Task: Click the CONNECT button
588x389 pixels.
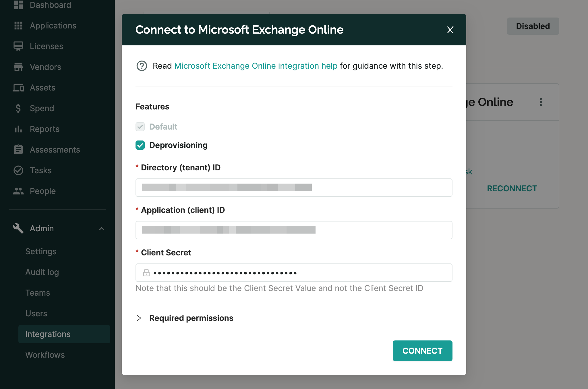Action: 422,351
